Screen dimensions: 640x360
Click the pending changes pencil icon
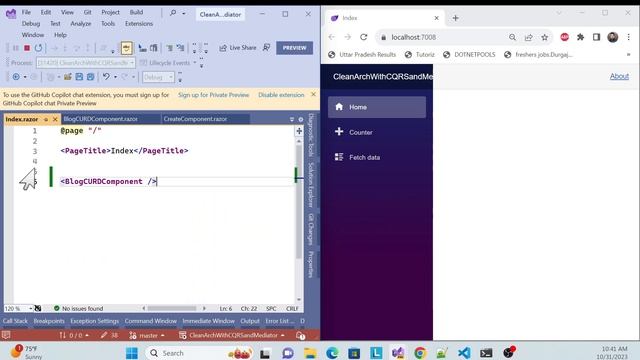coord(109,336)
